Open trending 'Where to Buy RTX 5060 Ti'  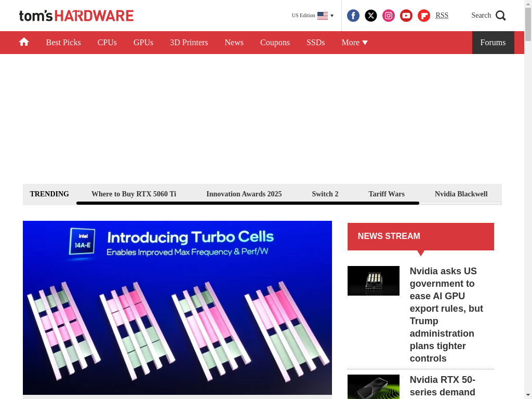pyautogui.click(x=134, y=194)
